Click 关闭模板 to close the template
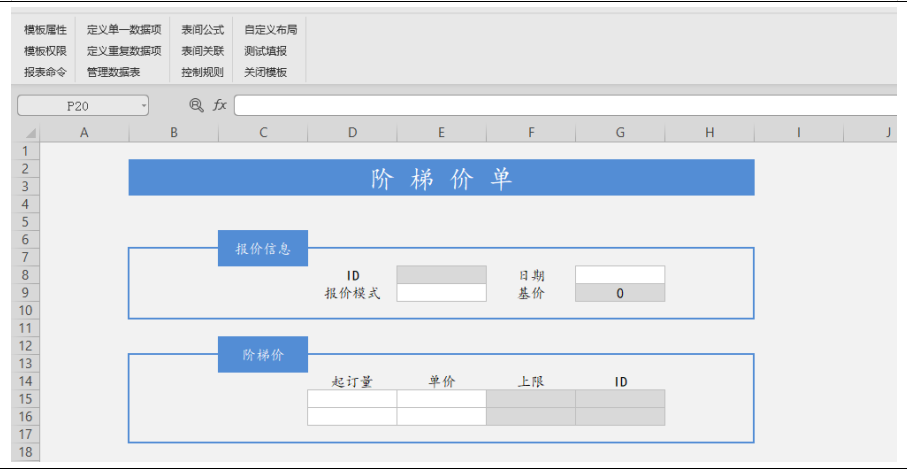Image resolution: width=907 pixels, height=469 pixels. pos(265,72)
